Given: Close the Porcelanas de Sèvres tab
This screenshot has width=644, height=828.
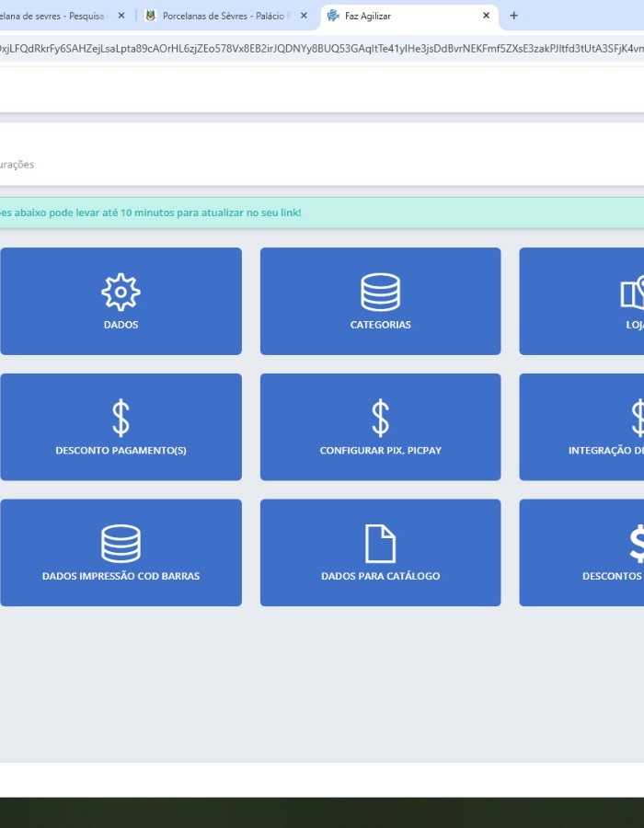Looking at the screenshot, I should click(304, 16).
